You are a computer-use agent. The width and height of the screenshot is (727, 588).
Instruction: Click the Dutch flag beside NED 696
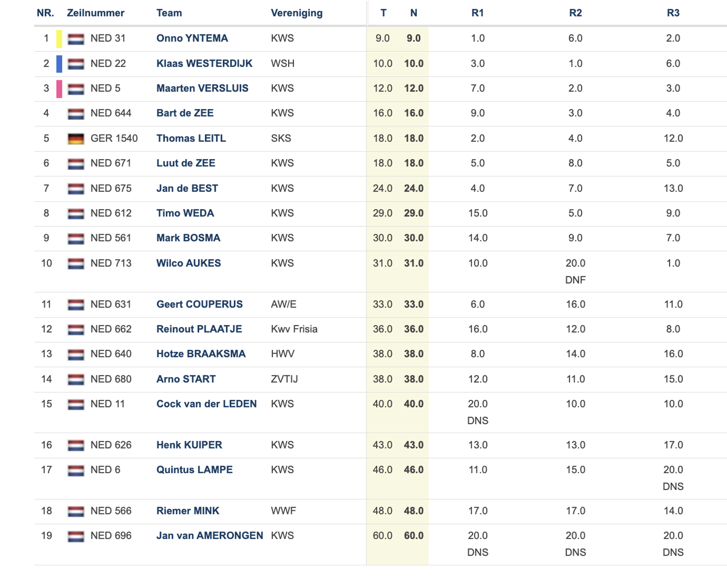tap(76, 536)
